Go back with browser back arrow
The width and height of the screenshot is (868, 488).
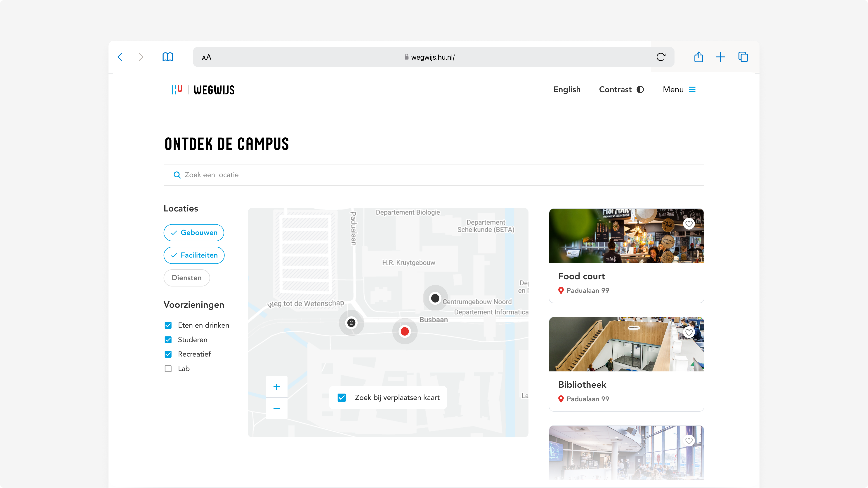[x=120, y=57]
